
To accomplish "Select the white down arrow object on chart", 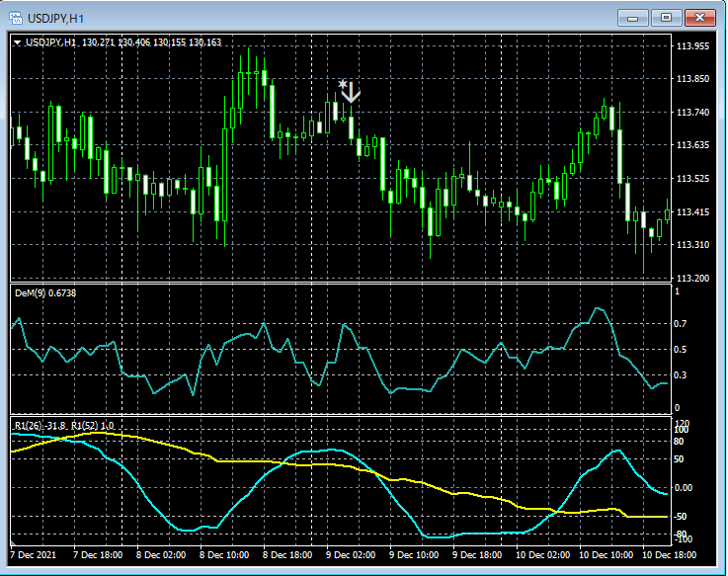I will click(351, 92).
